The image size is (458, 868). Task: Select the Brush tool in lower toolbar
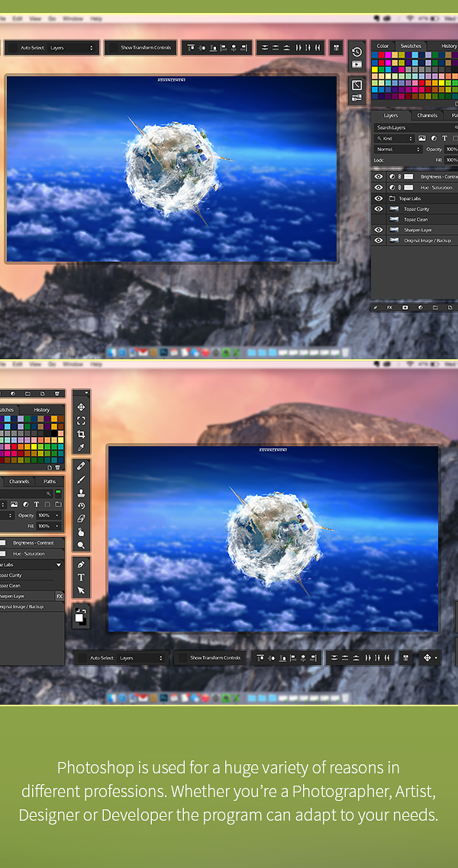coord(81,480)
